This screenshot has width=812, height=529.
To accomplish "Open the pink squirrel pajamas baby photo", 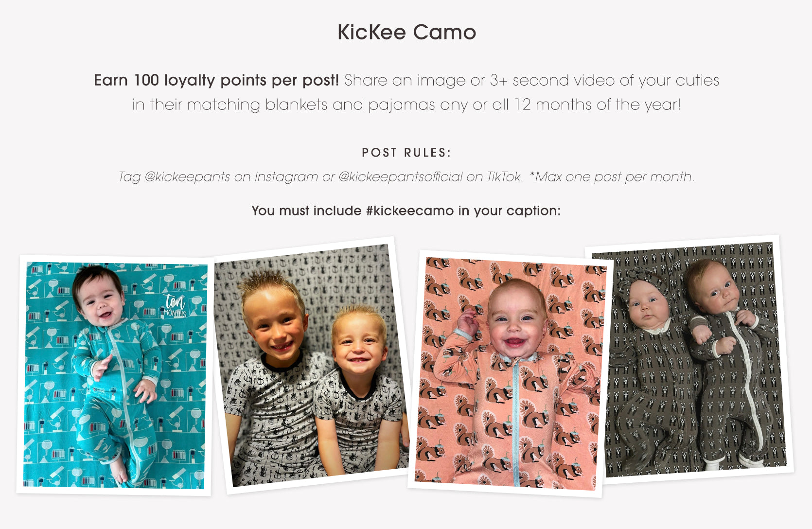I will click(510, 373).
